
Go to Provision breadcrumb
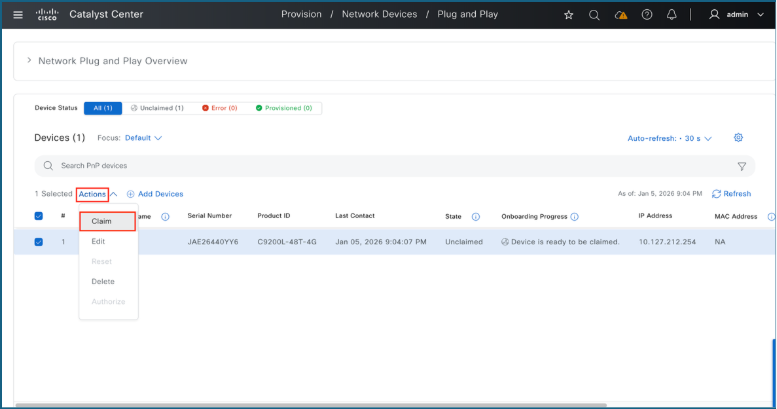coord(301,14)
